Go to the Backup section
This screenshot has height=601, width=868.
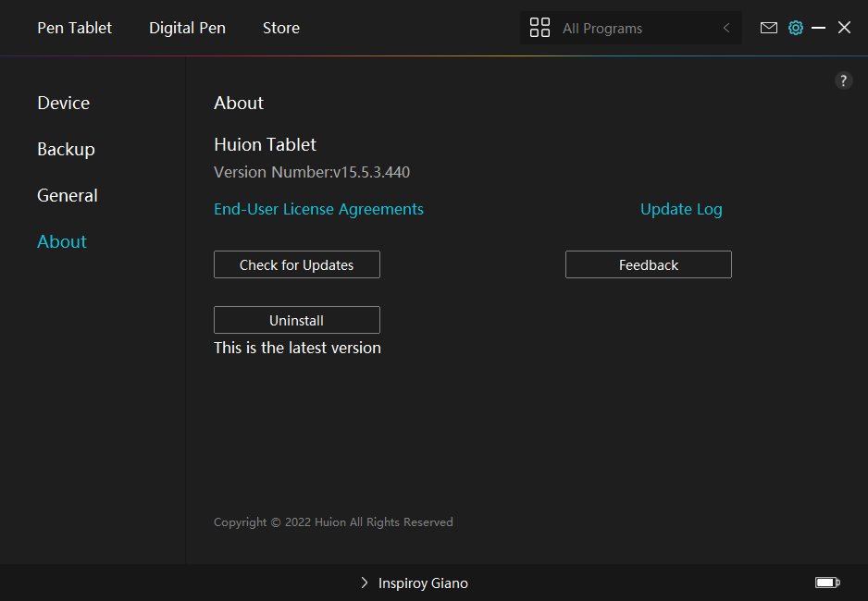click(x=66, y=149)
